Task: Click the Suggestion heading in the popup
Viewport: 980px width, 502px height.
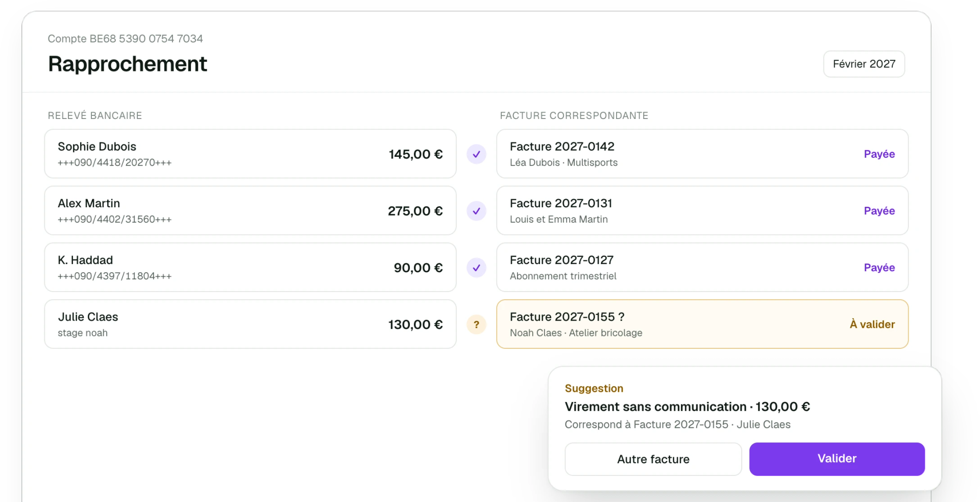Action: (594, 388)
